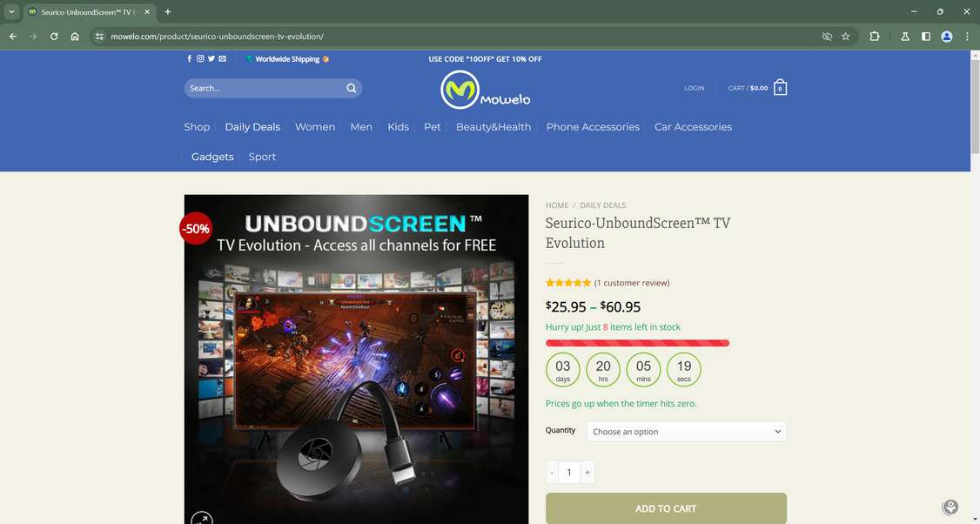The image size is (980, 524).
Task: Click the ADD TO CART button
Action: click(665, 508)
